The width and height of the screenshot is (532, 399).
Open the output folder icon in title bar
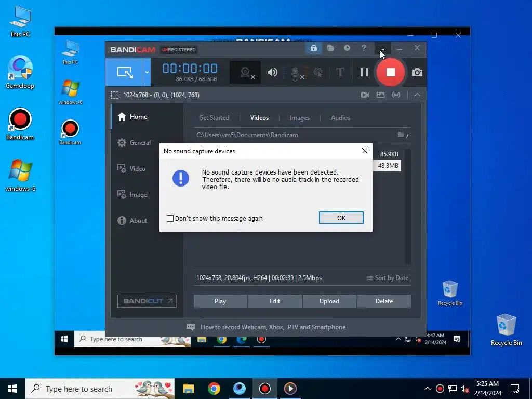[x=330, y=48]
